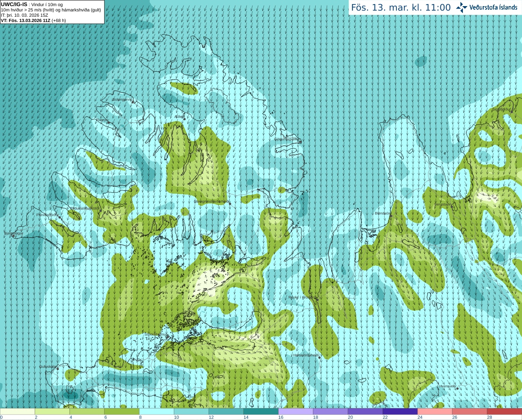Click the 8–10 m/s light cyan legend swatch
The width and height of the screenshot is (522, 420).
(157, 411)
